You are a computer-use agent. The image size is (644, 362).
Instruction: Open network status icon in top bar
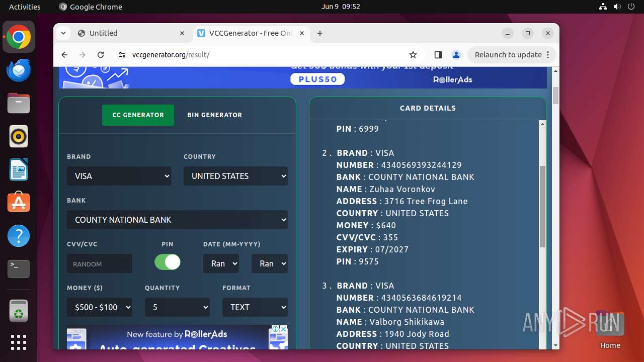603,7
